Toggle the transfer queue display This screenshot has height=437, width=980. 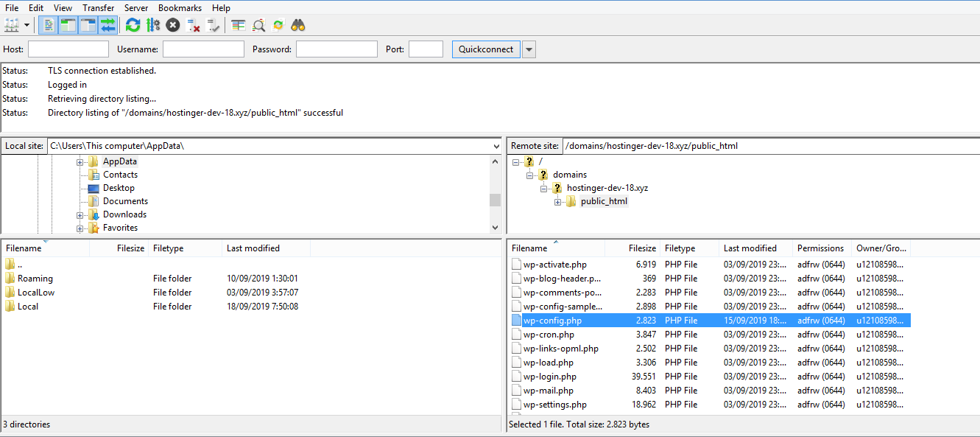point(107,24)
